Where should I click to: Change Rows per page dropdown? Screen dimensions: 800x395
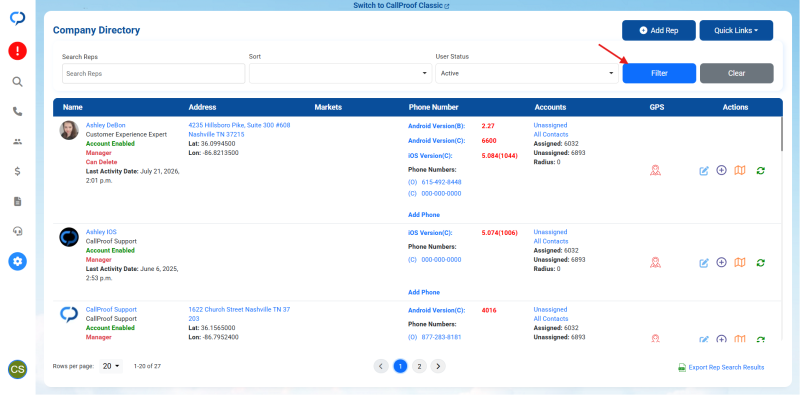click(111, 366)
